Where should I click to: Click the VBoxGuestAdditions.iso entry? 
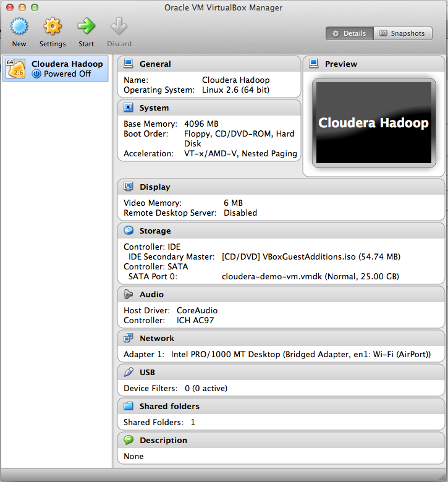[311, 256]
